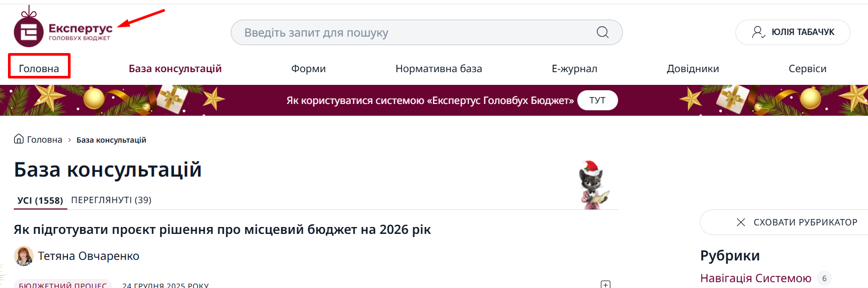Open the Головна menu item

[x=39, y=68]
